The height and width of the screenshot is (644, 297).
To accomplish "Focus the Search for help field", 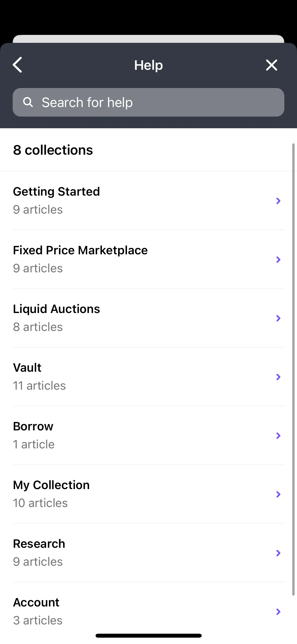I will point(148,102).
